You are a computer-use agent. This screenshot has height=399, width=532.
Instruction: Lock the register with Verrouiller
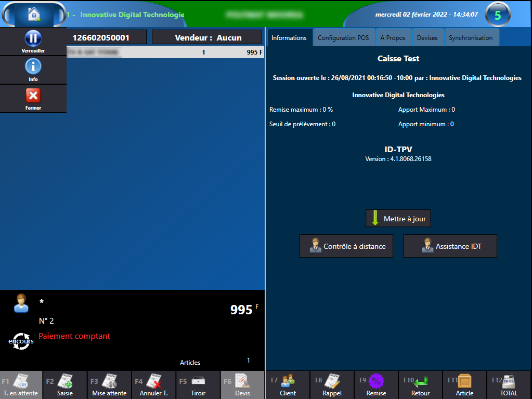click(33, 42)
